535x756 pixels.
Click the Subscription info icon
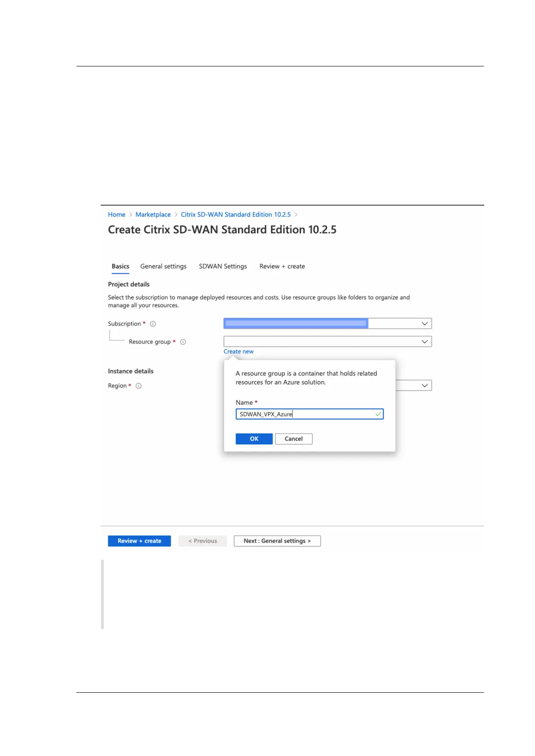click(x=153, y=324)
